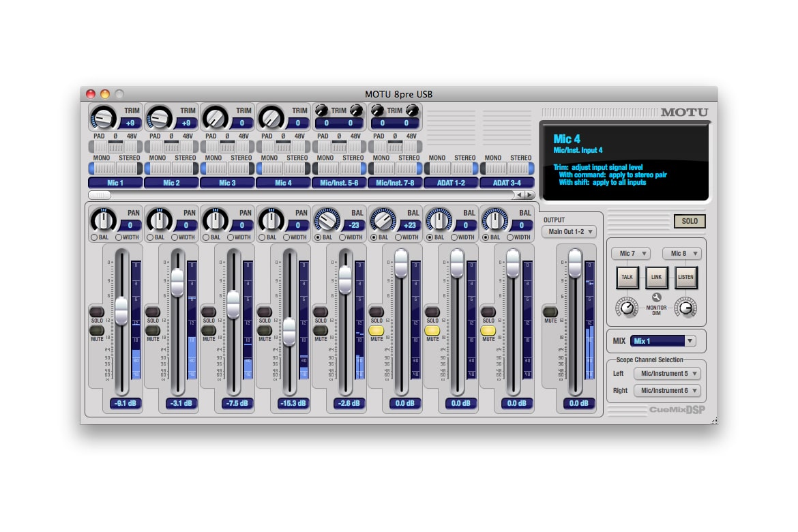Select the Mic 4 channel name label
Image resolution: width=798 pixels, height=532 pixels.
tap(283, 183)
